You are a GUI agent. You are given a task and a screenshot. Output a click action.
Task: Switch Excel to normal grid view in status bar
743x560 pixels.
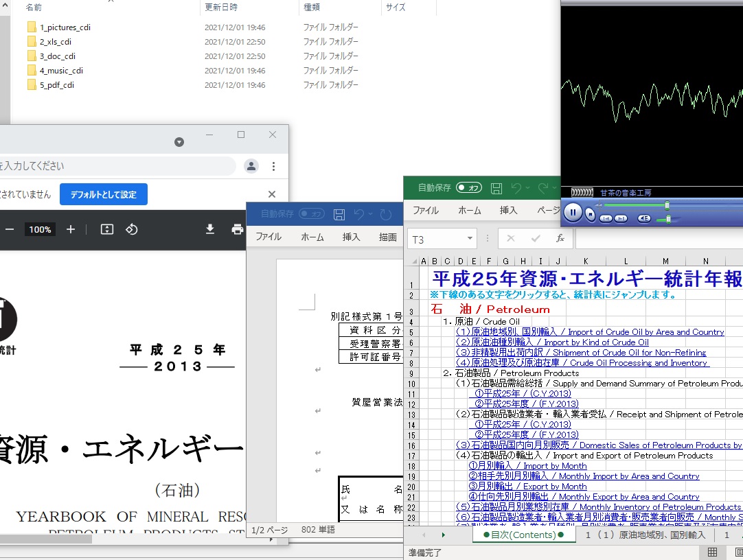point(713,552)
